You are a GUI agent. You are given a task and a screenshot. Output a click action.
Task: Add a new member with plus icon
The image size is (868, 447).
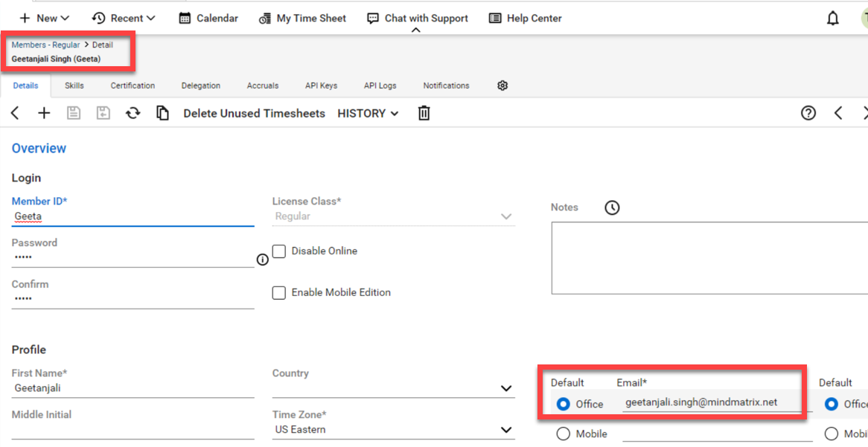click(44, 113)
